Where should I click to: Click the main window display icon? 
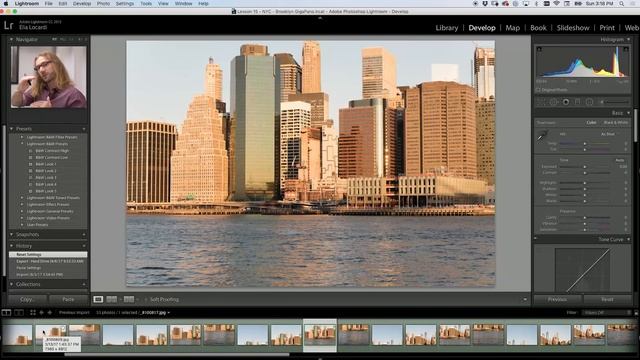click(6, 313)
